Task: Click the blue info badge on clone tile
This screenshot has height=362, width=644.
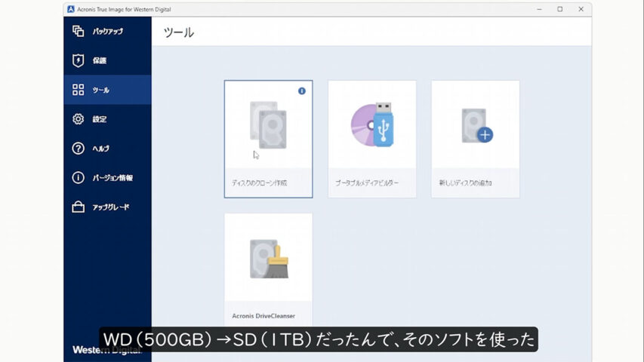Action: pos(302,90)
